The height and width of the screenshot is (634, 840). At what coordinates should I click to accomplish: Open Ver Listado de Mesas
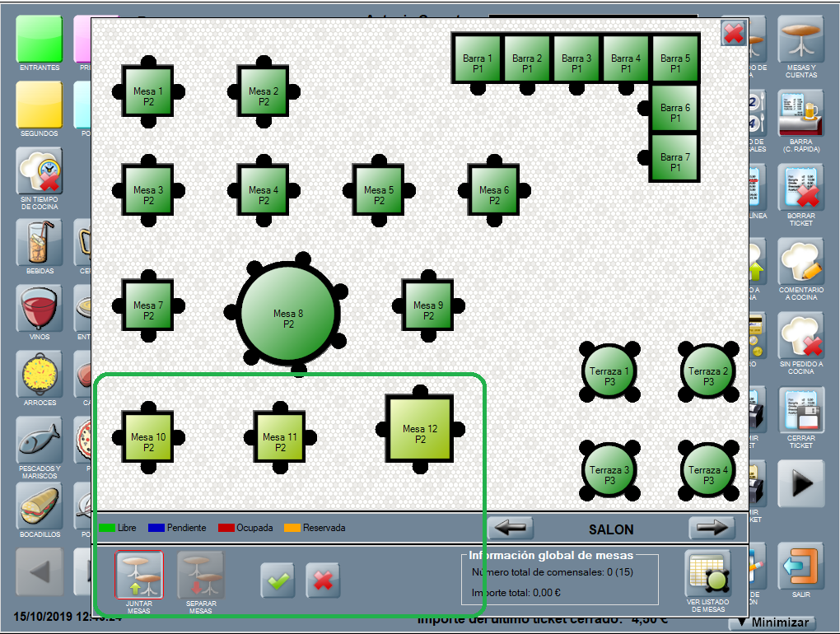coord(707,575)
